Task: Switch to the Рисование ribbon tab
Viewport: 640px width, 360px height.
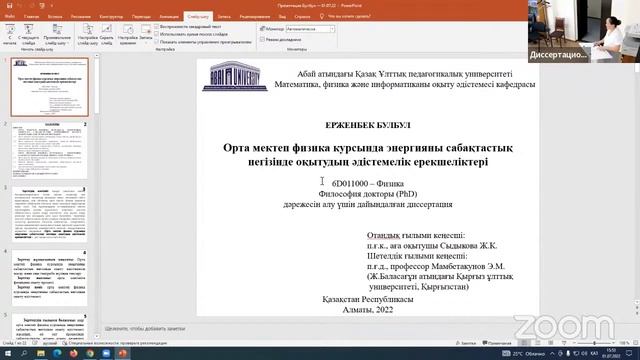Action: point(81,17)
